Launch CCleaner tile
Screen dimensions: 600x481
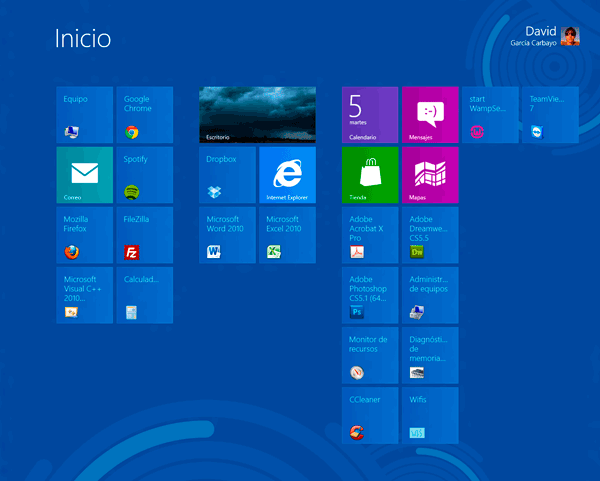(370, 415)
